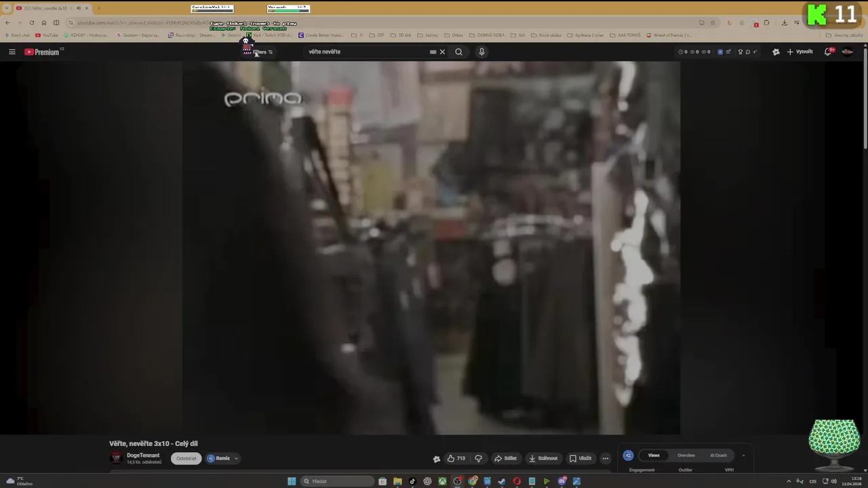
Task: Click the Remix button
Action: (x=219, y=458)
